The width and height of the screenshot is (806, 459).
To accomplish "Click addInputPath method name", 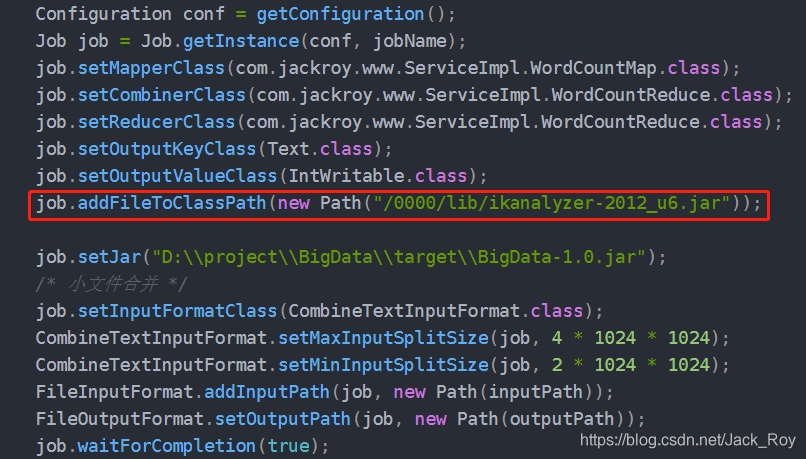I will pos(267,392).
